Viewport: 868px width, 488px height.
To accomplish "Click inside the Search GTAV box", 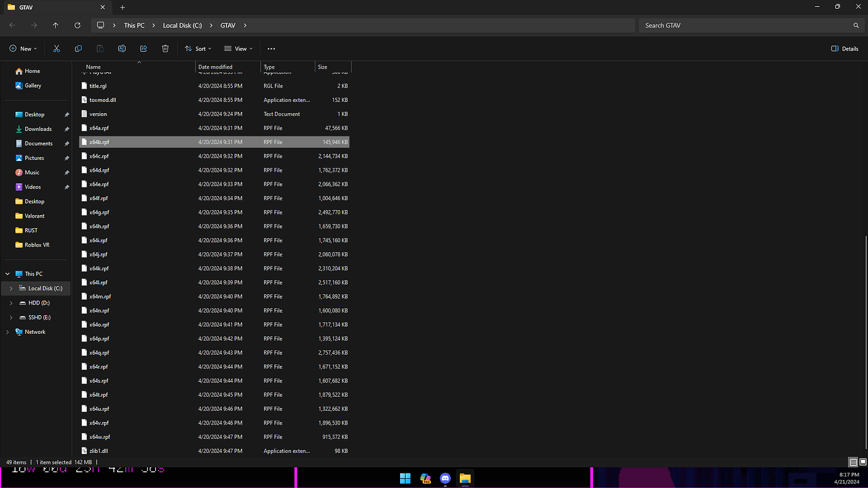I will (723, 25).
